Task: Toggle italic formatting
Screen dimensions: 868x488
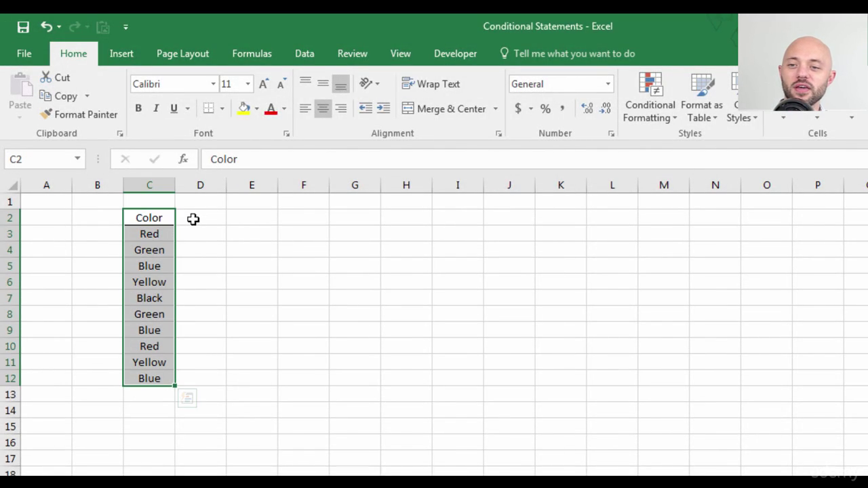Action: coord(156,108)
